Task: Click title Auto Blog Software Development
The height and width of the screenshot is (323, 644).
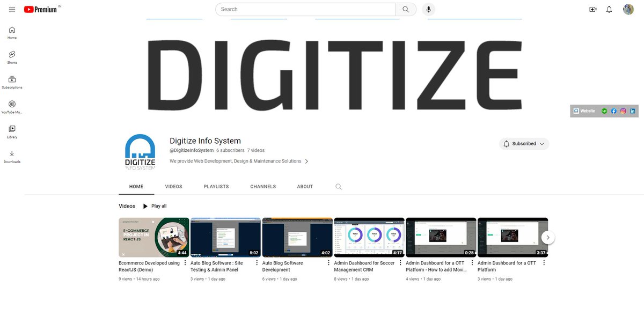Action: (x=283, y=266)
